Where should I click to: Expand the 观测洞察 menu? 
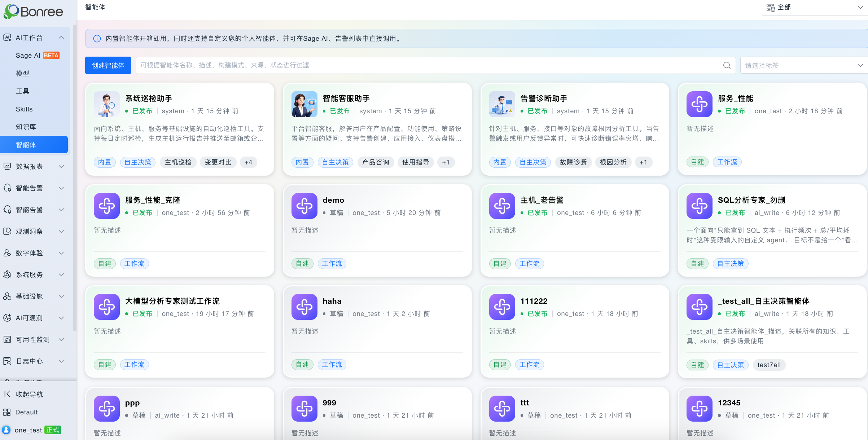(34, 231)
